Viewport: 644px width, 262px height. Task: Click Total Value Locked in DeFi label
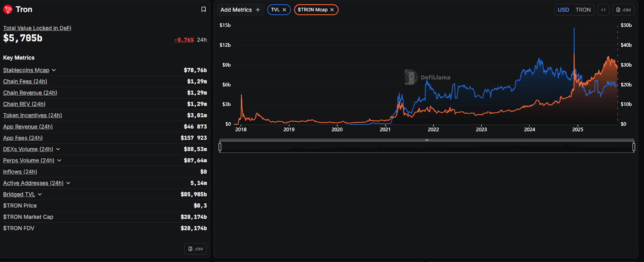pyautogui.click(x=37, y=28)
